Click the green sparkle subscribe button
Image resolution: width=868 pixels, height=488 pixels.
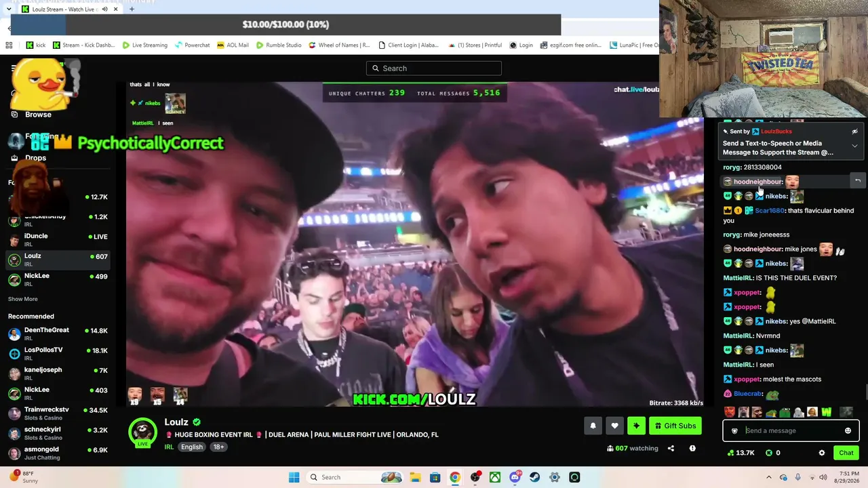[636, 426]
